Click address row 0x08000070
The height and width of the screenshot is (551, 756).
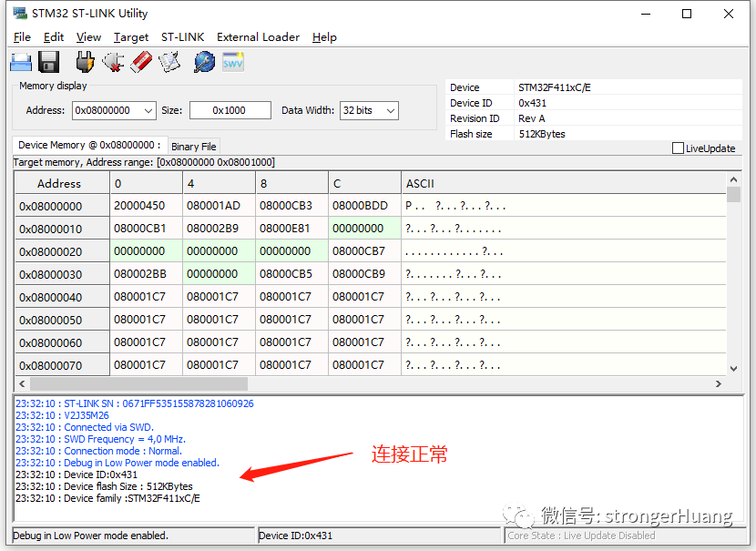62,365
